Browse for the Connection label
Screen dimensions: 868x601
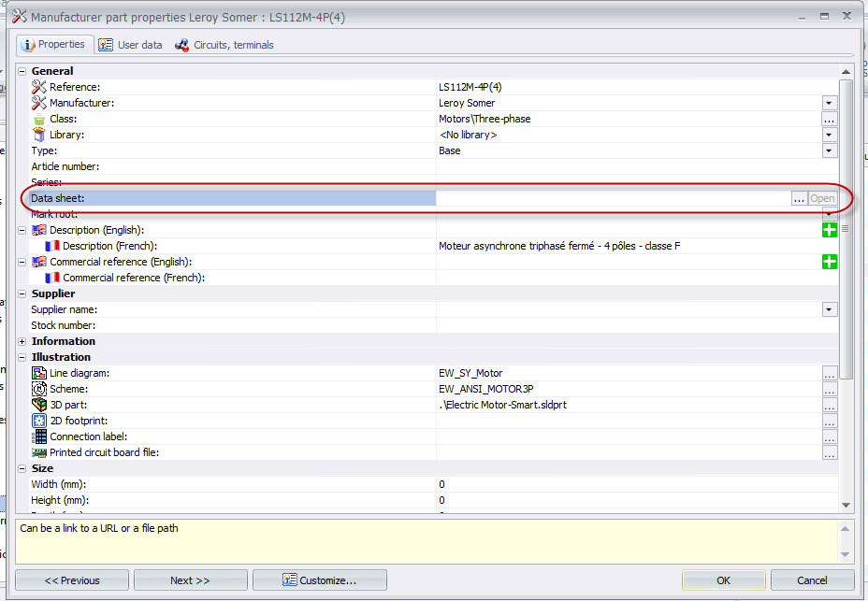tap(829, 436)
